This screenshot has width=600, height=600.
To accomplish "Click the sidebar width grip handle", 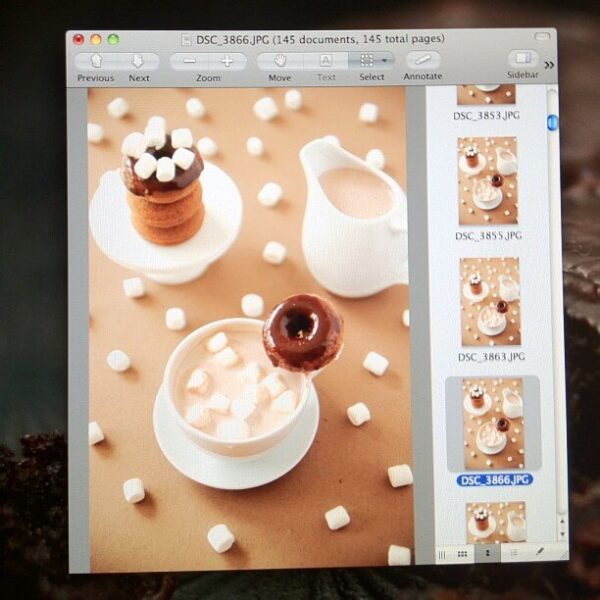I will [442, 555].
